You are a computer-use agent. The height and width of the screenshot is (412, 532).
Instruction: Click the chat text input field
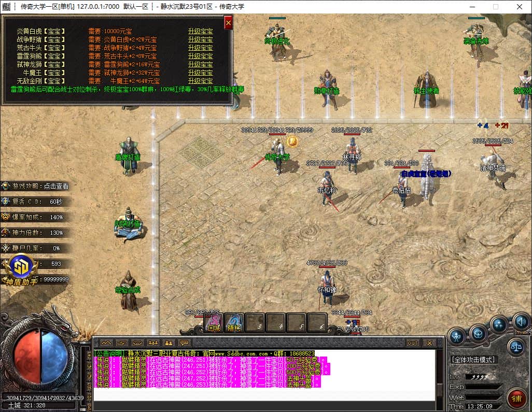264,406
